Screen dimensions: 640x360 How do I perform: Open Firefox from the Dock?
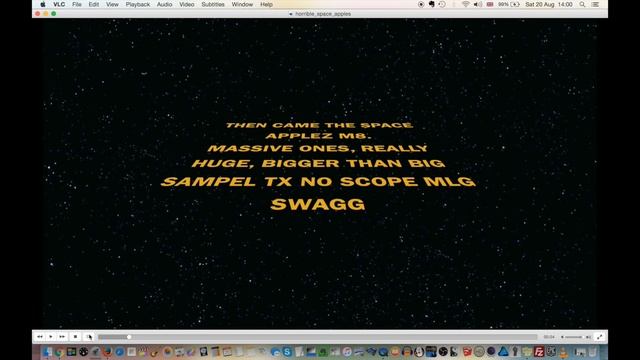107,352
